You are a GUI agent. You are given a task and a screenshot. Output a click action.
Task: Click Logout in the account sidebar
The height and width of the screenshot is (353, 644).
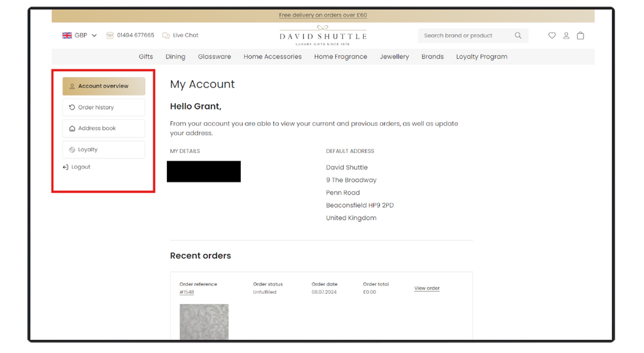click(80, 167)
